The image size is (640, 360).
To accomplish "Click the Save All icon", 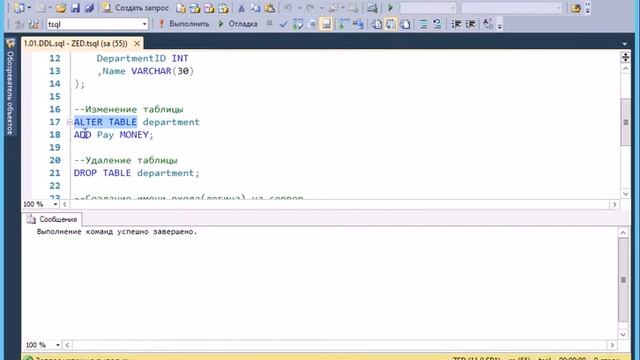I will point(89,8).
